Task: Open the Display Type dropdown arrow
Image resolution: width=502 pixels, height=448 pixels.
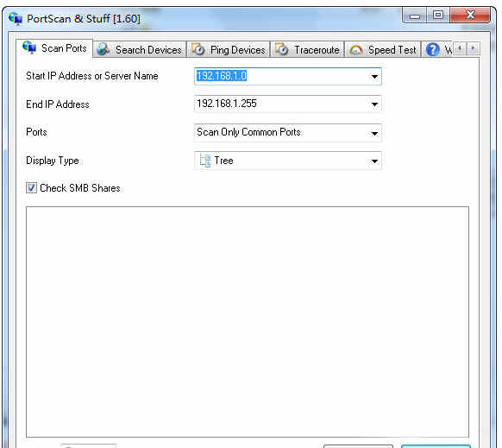Action: click(374, 161)
